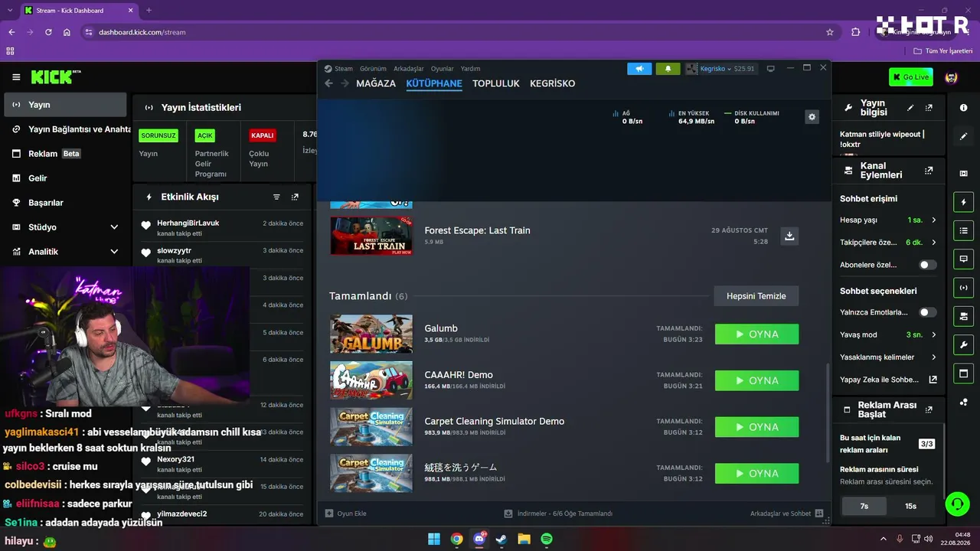
Task: Open the Forest Escape Last Train thumbnail
Action: pyautogui.click(x=371, y=236)
